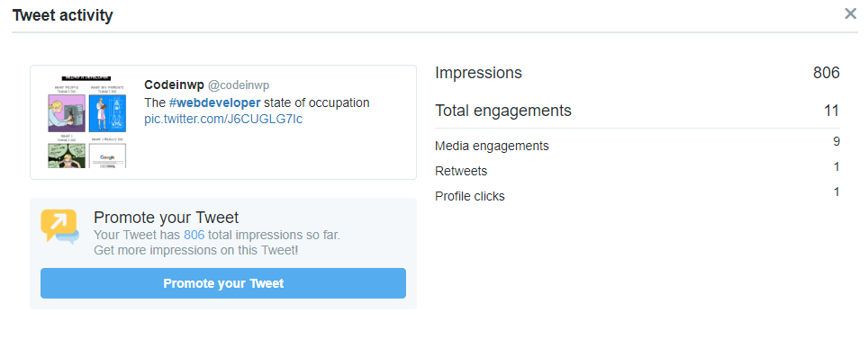Click the Codeinwp account name

174,85
